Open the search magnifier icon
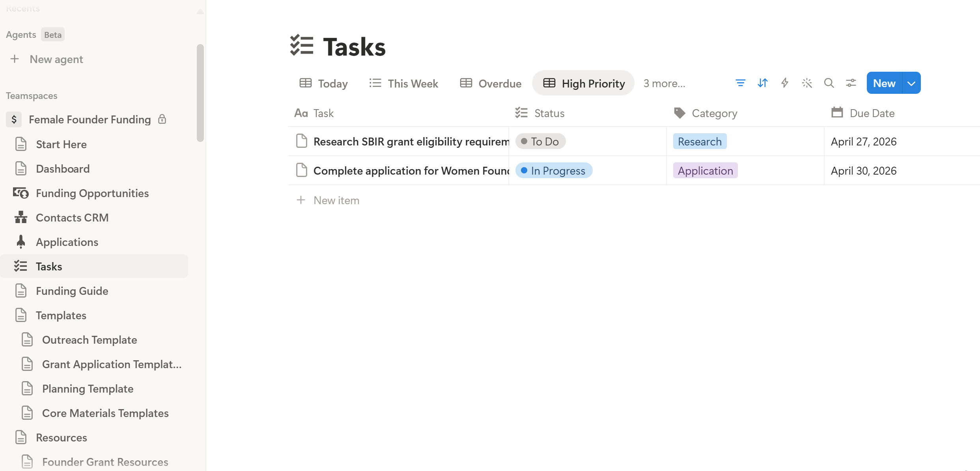Image resolution: width=980 pixels, height=471 pixels. (x=829, y=83)
